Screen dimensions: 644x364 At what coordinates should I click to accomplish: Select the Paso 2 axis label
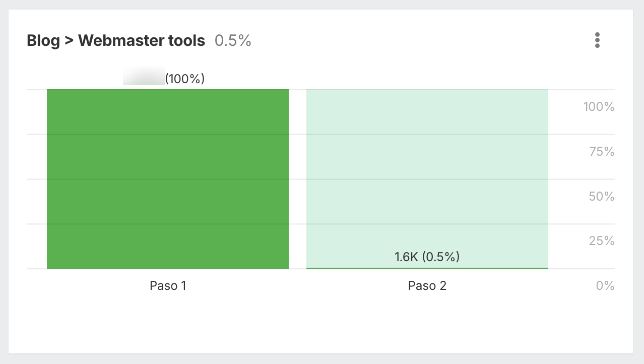tap(427, 285)
